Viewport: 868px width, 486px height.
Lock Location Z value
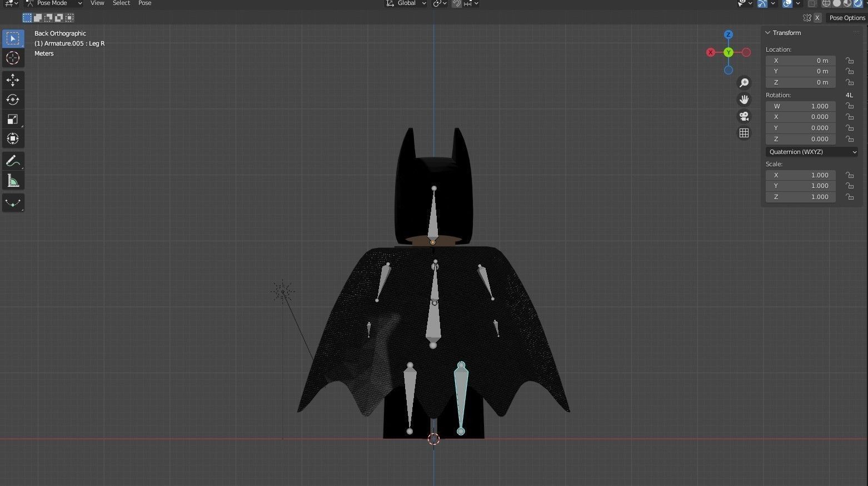coord(850,82)
